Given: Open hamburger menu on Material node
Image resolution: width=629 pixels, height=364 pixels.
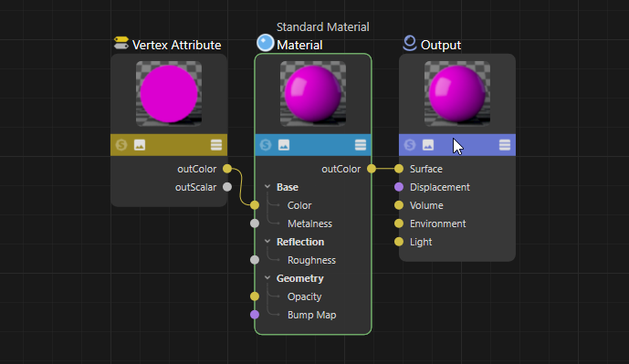Looking at the screenshot, I should tap(361, 145).
